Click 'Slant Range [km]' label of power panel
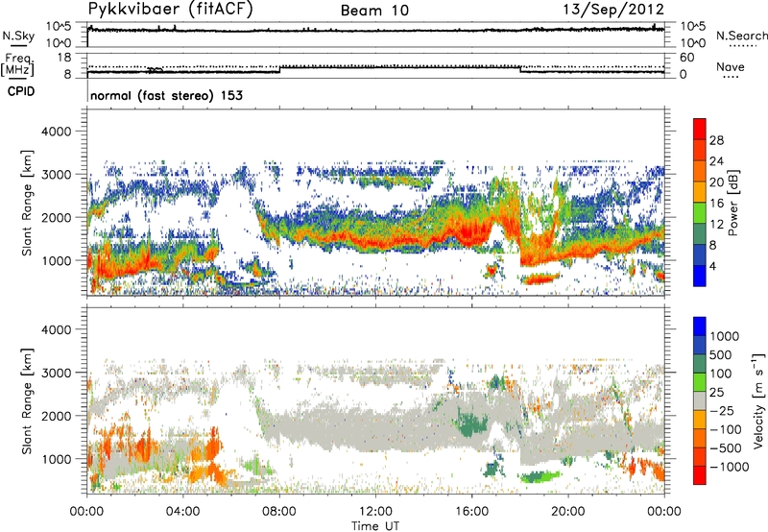The height and width of the screenshot is (532, 768). point(27,203)
